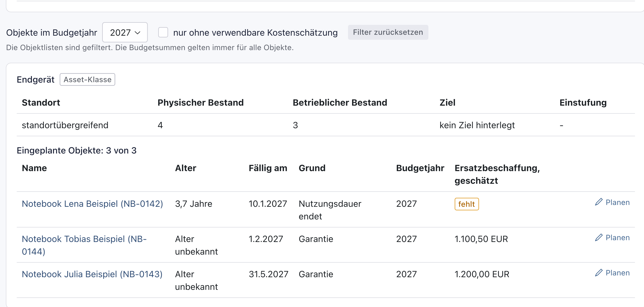The height and width of the screenshot is (307, 644).
Task: Click 'Eingeplante Objekte: 3 von 3' text
Action: (x=77, y=151)
